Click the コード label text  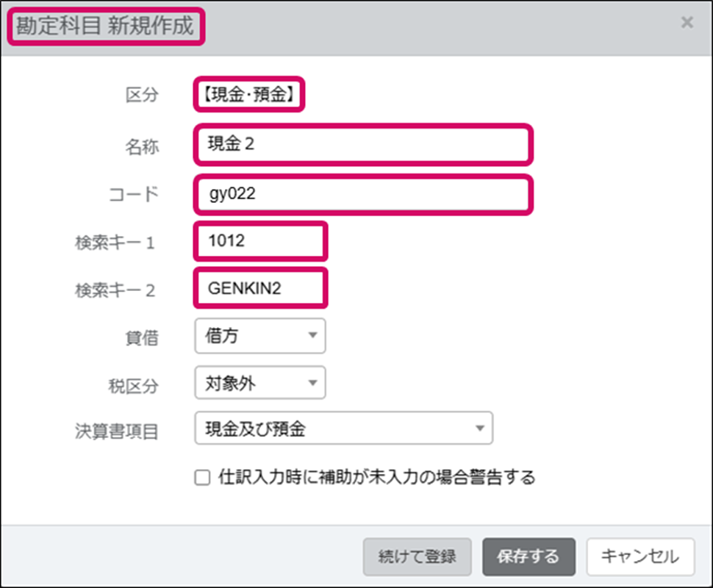coord(132,195)
